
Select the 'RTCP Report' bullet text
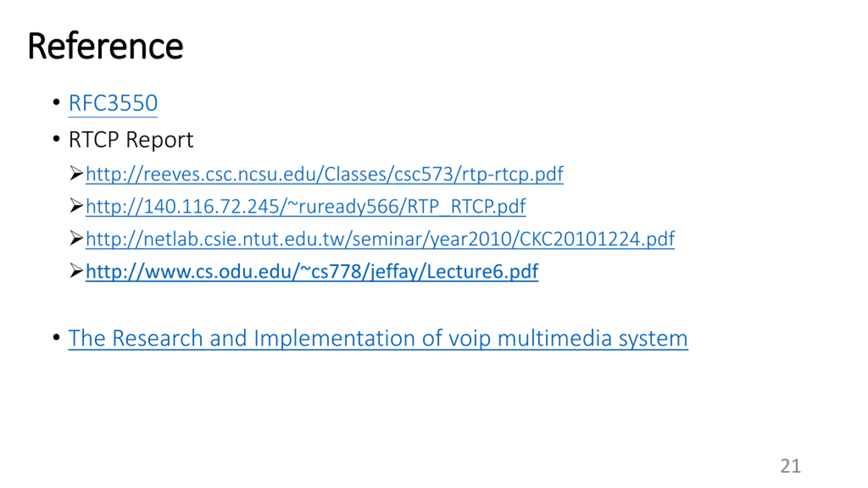pyautogui.click(x=131, y=140)
